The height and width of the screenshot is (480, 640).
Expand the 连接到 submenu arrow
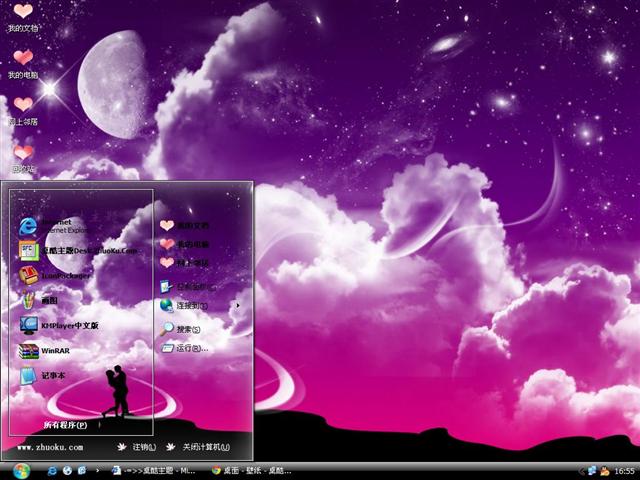[238, 305]
